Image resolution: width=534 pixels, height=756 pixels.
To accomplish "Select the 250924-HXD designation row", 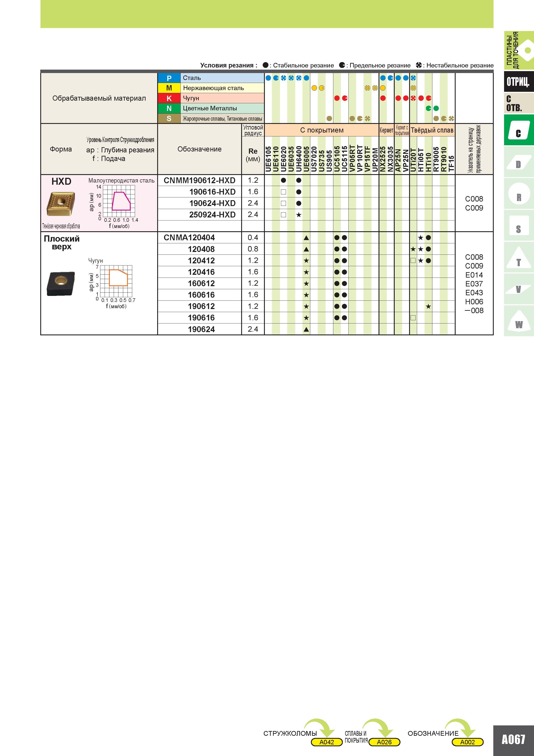I will click(x=212, y=215).
